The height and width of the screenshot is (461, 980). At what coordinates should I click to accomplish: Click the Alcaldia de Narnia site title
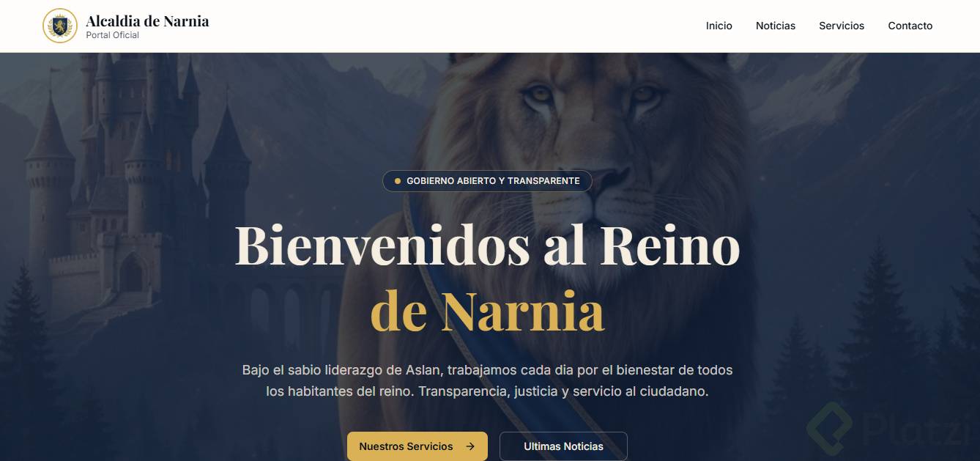tap(147, 21)
